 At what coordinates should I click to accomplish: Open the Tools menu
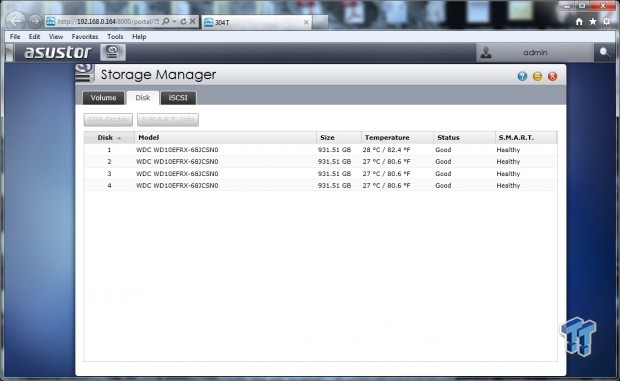point(115,37)
